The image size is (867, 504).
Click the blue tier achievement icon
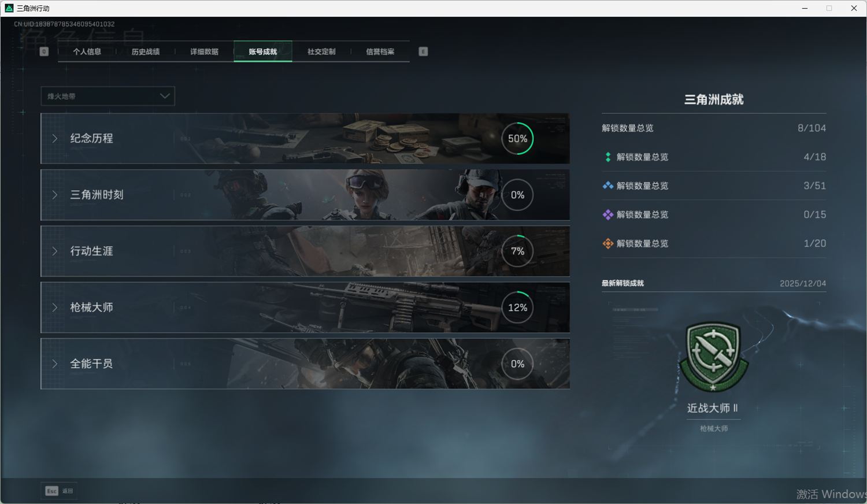[x=607, y=186]
